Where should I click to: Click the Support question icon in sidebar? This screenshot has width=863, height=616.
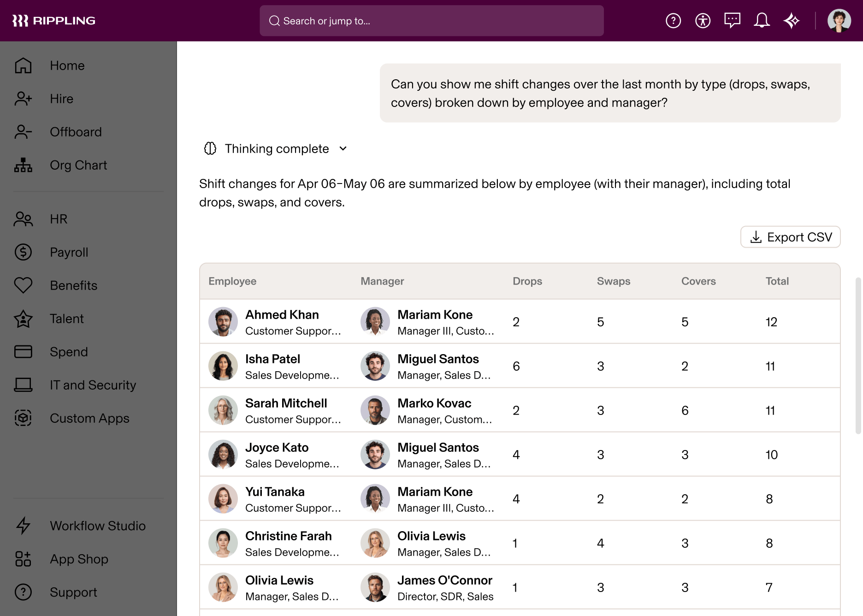(x=23, y=592)
